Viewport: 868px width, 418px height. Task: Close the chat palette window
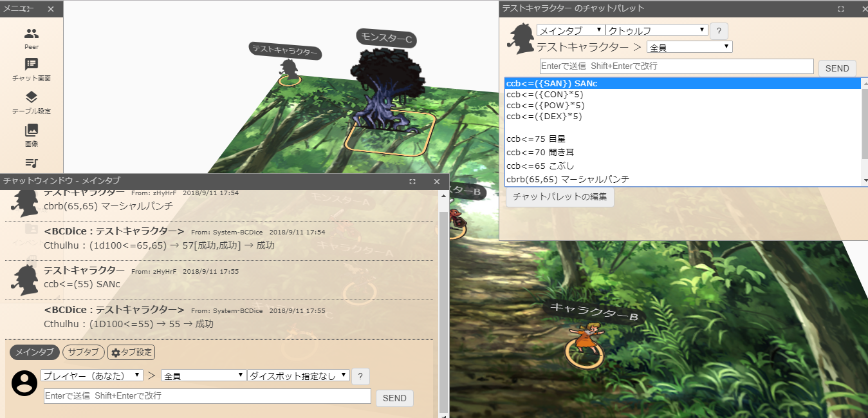[x=864, y=9]
